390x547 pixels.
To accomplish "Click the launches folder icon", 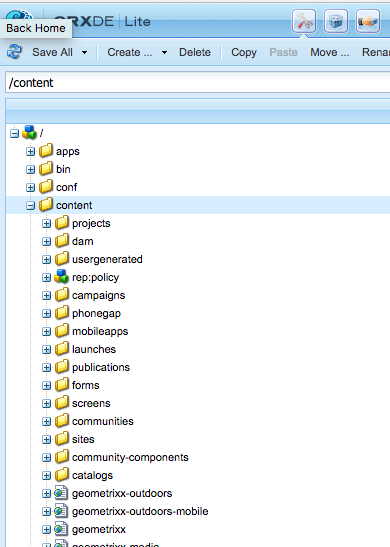I will pyautogui.click(x=62, y=349).
